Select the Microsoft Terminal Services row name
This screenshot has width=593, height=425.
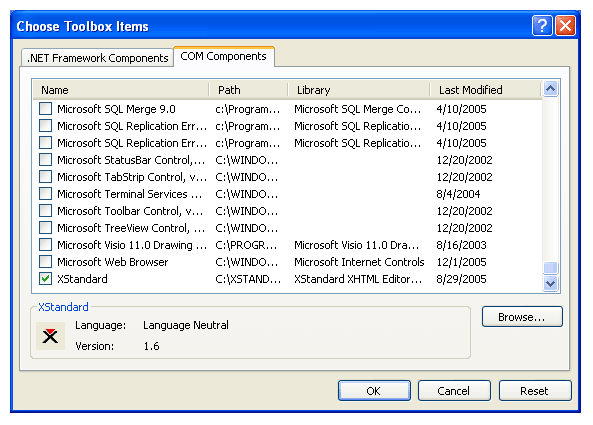(x=129, y=194)
